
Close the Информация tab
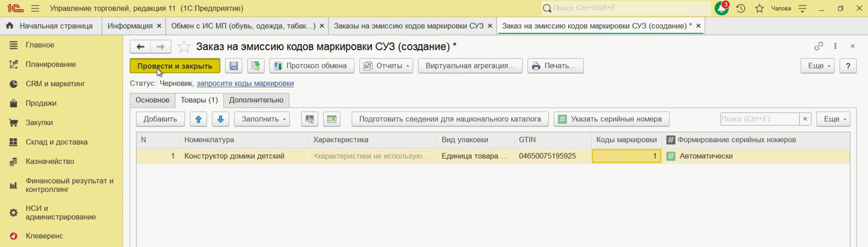click(x=159, y=26)
